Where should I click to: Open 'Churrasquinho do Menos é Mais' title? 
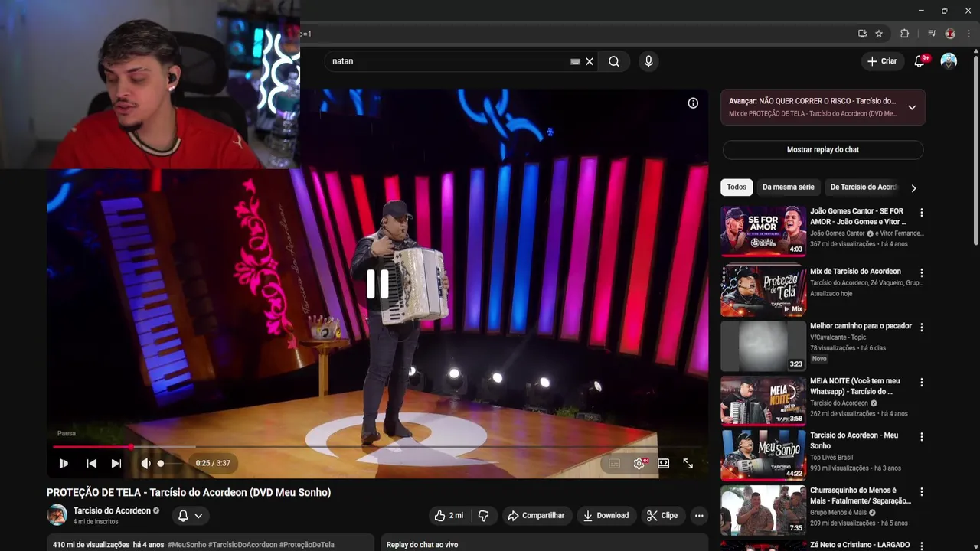tap(861, 495)
